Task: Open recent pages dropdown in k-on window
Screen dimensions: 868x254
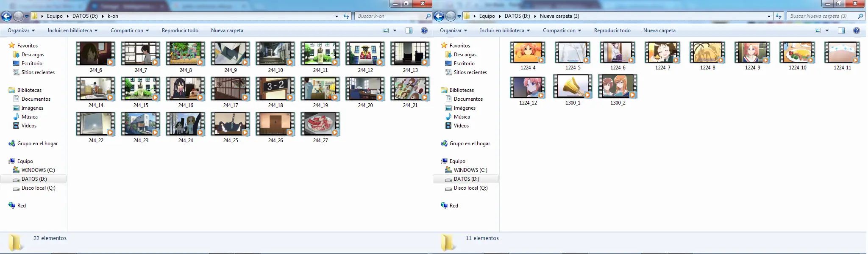Action: click(27, 17)
